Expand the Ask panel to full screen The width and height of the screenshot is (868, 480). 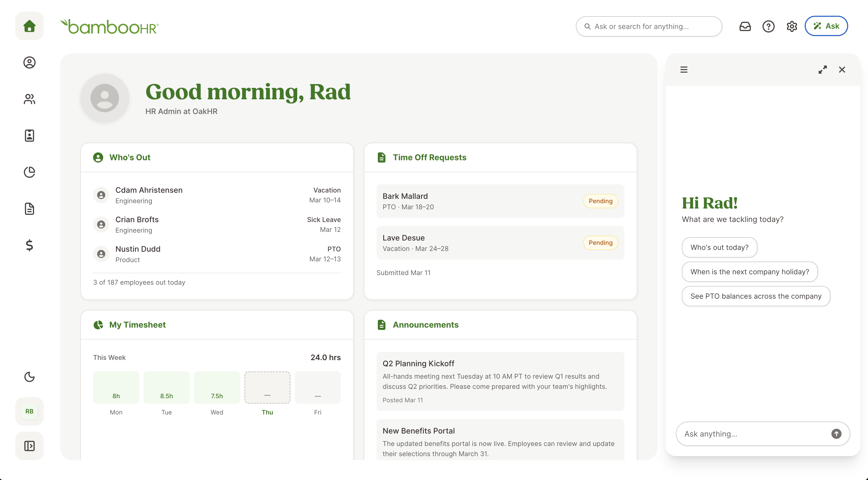pyautogui.click(x=822, y=70)
